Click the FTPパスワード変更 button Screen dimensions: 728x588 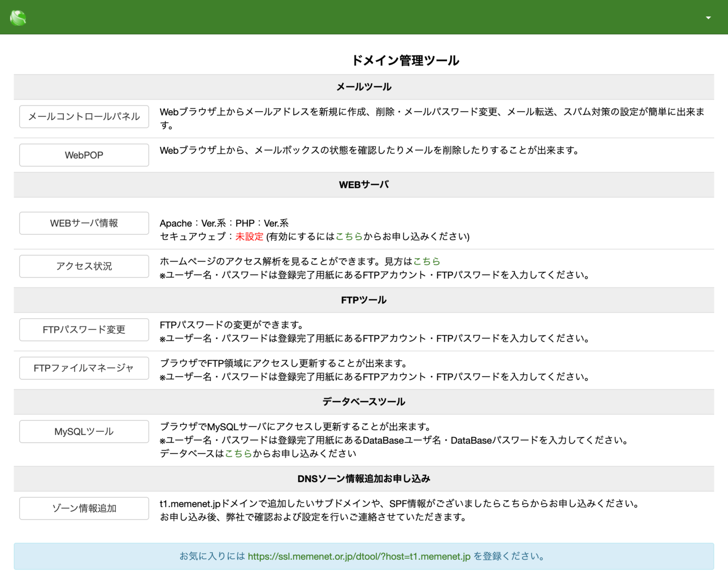click(83, 329)
